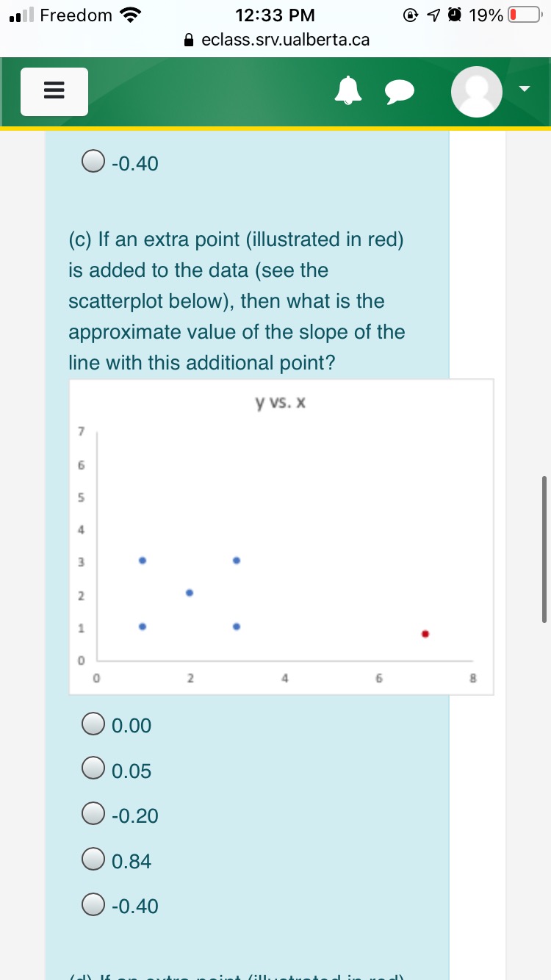Open the y vs. x scatterplot image
Screen dimensions: 551x980
281,535
